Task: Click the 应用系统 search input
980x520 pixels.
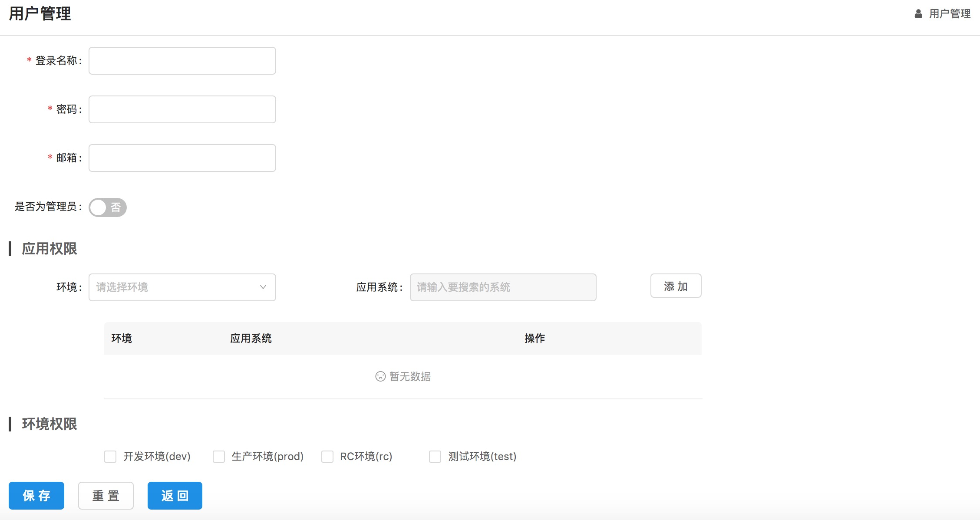Action: 503,287
